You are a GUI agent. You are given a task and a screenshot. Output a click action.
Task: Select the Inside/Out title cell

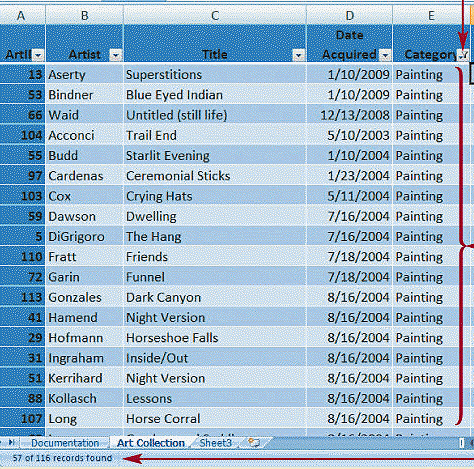click(x=215, y=358)
